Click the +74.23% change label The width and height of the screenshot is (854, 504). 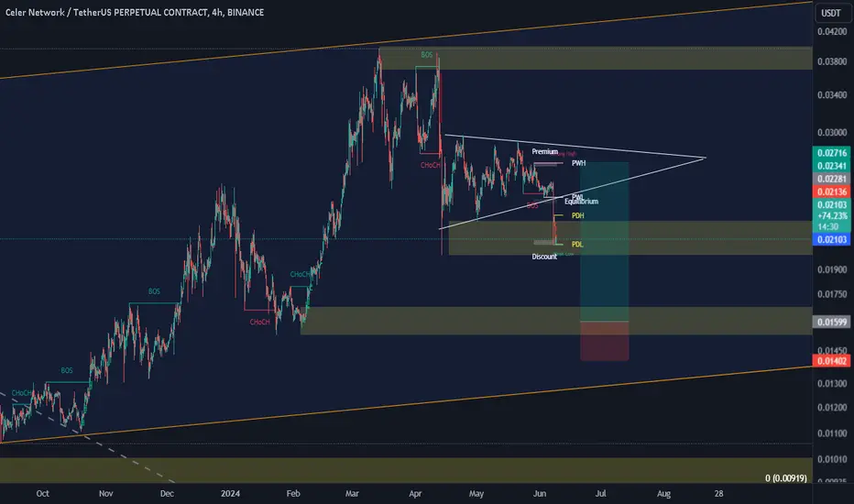pos(832,215)
